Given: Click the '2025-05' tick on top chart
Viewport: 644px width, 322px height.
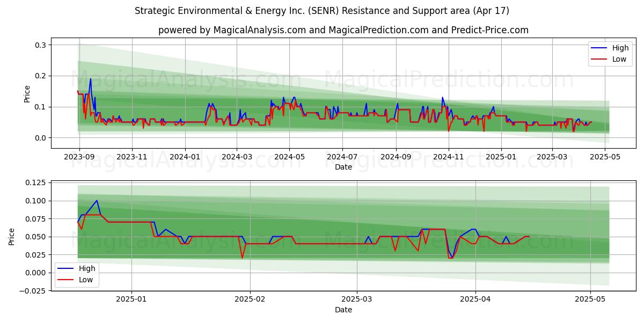Looking at the screenshot, I should coord(605,156).
